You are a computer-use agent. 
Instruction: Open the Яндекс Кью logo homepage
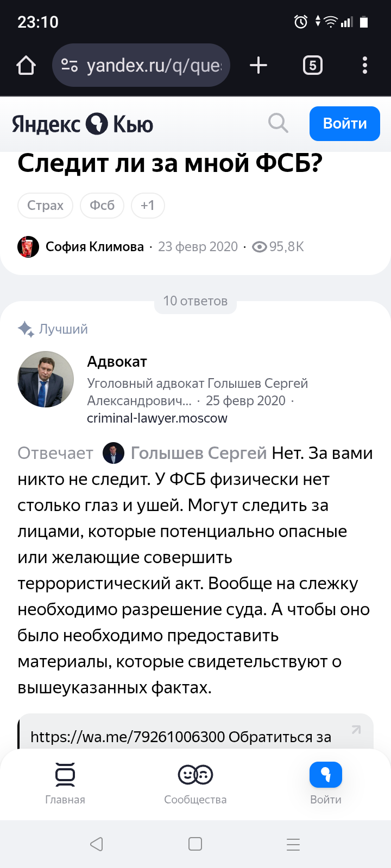point(83,124)
